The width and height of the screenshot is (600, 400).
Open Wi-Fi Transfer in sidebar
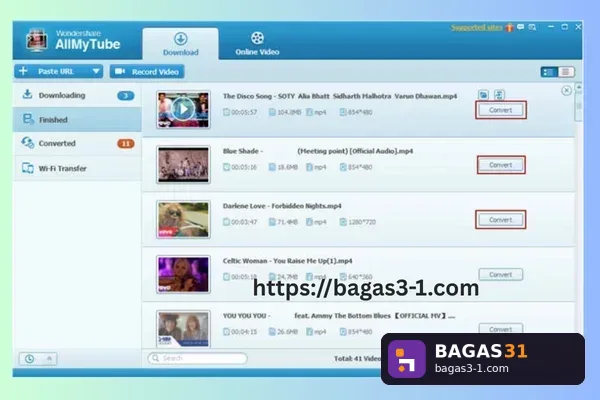coord(77,168)
